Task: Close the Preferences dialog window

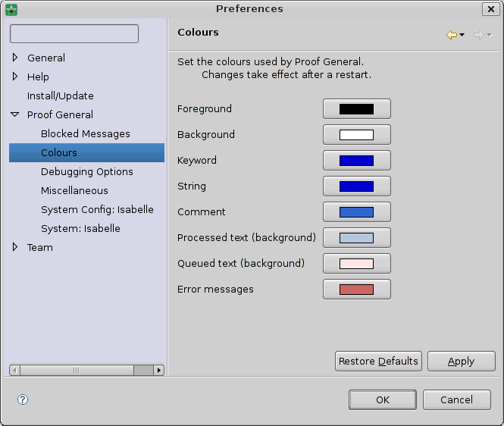Action: [x=491, y=9]
